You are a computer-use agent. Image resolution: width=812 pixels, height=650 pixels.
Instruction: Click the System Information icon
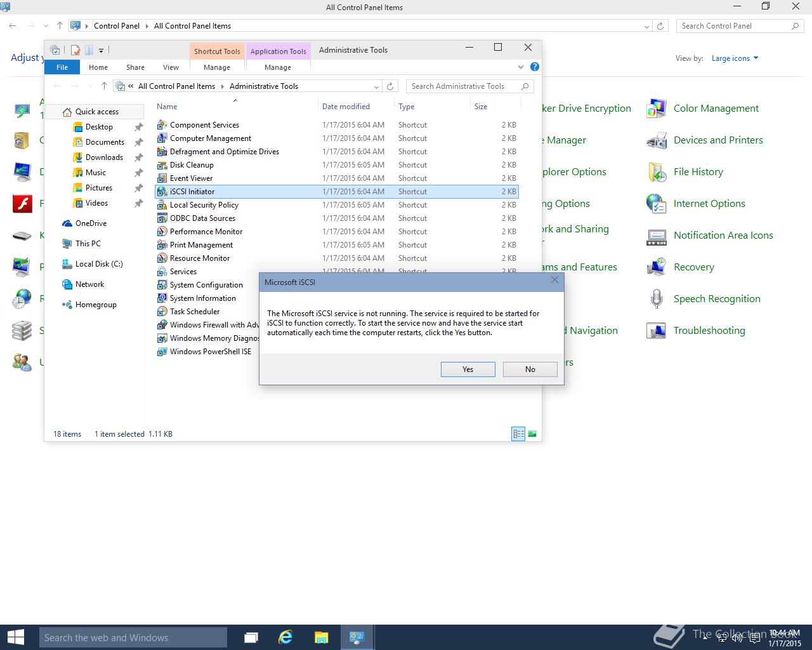tap(162, 298)
